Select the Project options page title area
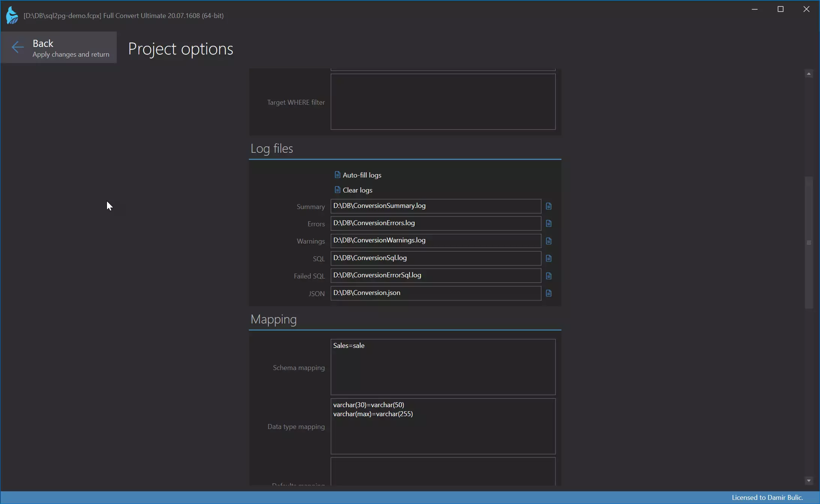The width and height of the screenshot is (820, 504). coord(181,48)
